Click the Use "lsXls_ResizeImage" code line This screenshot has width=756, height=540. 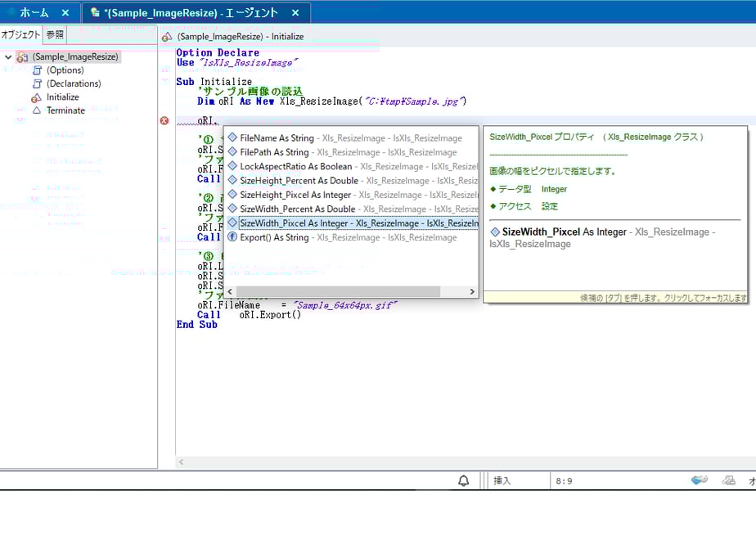click(x=236, y=62)
